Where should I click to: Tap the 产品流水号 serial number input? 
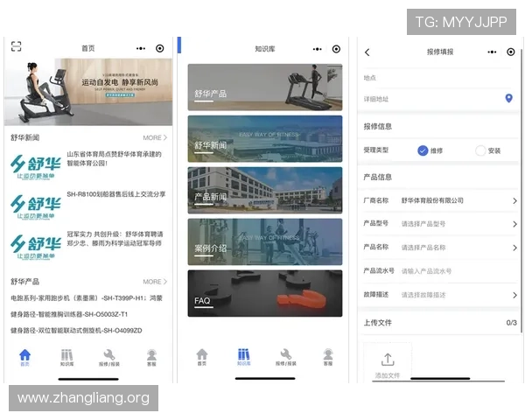pyautogui.click(x=441, y=271)
